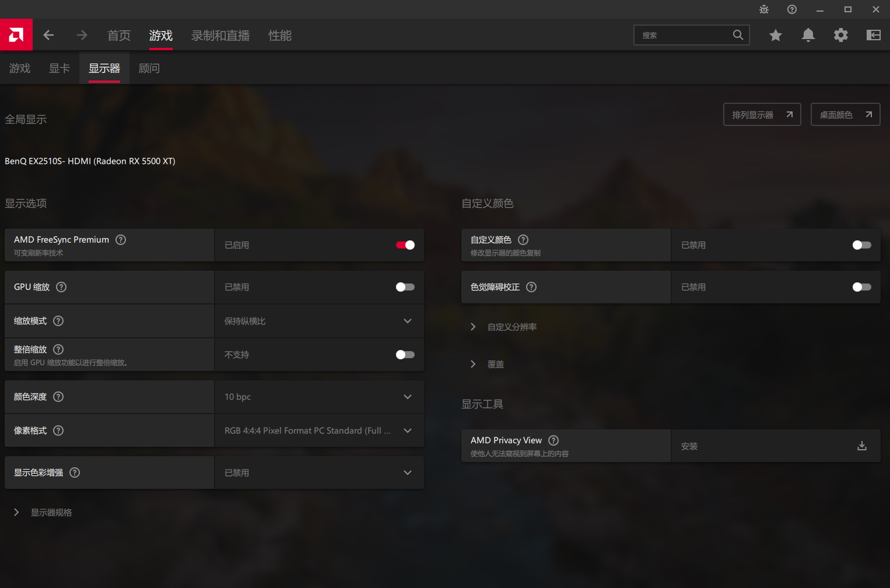890x588 pixels.
Task: Show help for 缩放模式
Action: click(x=58, y=321)
